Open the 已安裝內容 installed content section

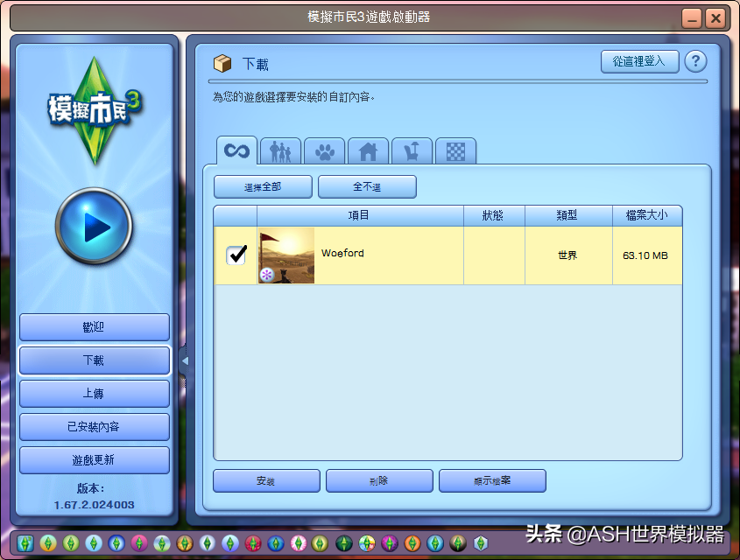pos(94,427)
